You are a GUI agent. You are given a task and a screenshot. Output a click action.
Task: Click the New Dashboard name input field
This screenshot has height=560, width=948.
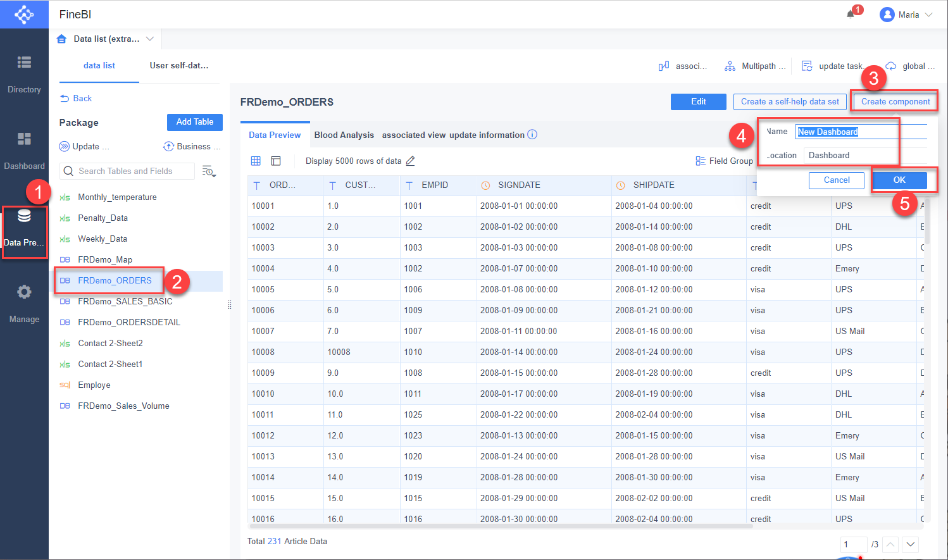(x=846, y=131)
